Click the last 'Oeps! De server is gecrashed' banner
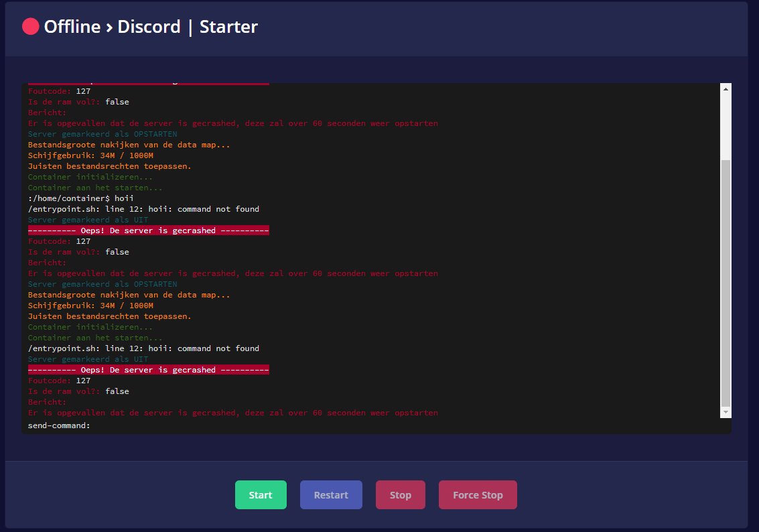Viewport: 759px width, 532px height. click(x=148, y=370)
